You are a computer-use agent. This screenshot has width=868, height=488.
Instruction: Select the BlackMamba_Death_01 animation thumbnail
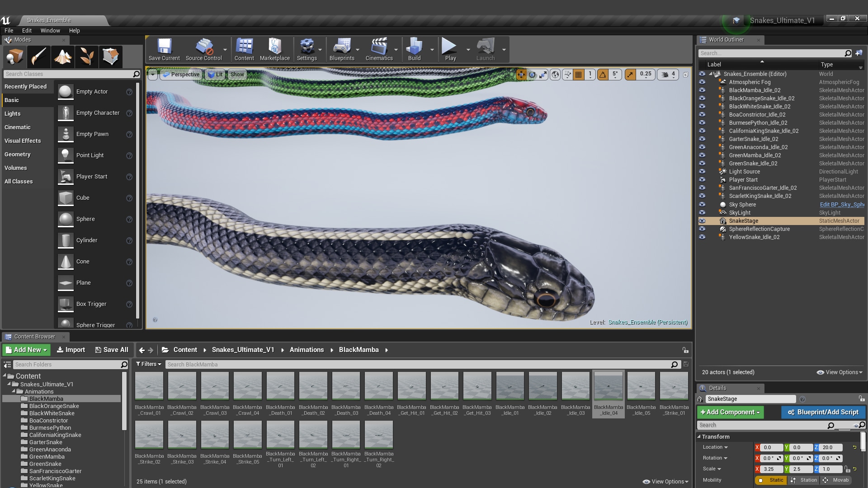280,386
